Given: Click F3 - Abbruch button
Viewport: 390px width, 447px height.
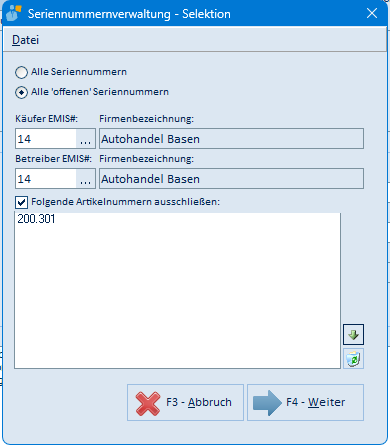Looking at the screenshot, I should pos(185,402).
